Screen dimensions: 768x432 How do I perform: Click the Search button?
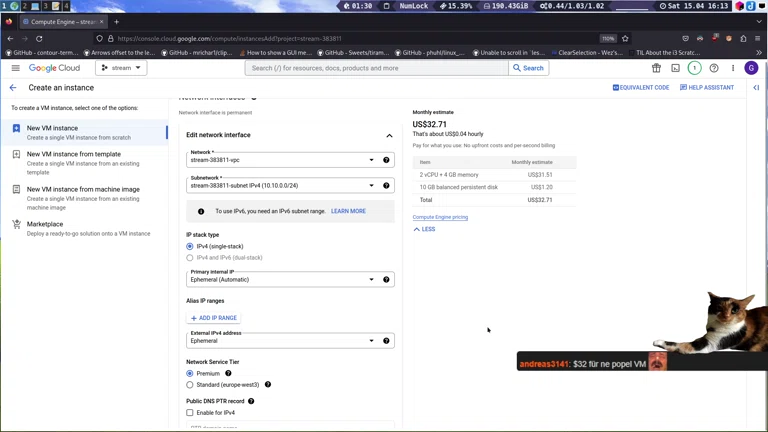528,68
